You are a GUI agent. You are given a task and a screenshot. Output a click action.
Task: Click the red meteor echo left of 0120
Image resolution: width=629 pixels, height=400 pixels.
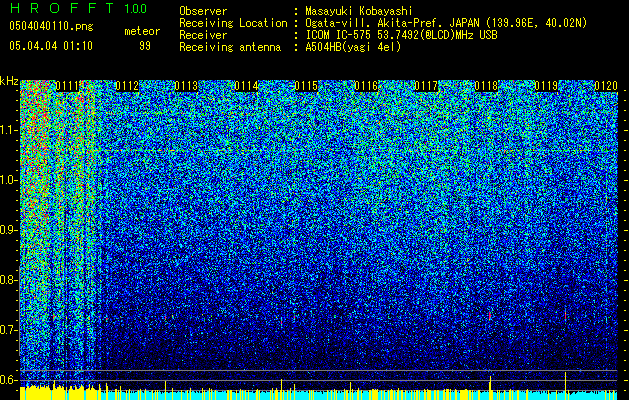click(566, 316)
